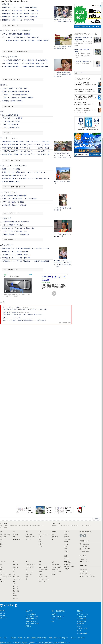
Task: Open 幼子の記憶 北米総局・高本耕太
Action: (x=12, y=101)
